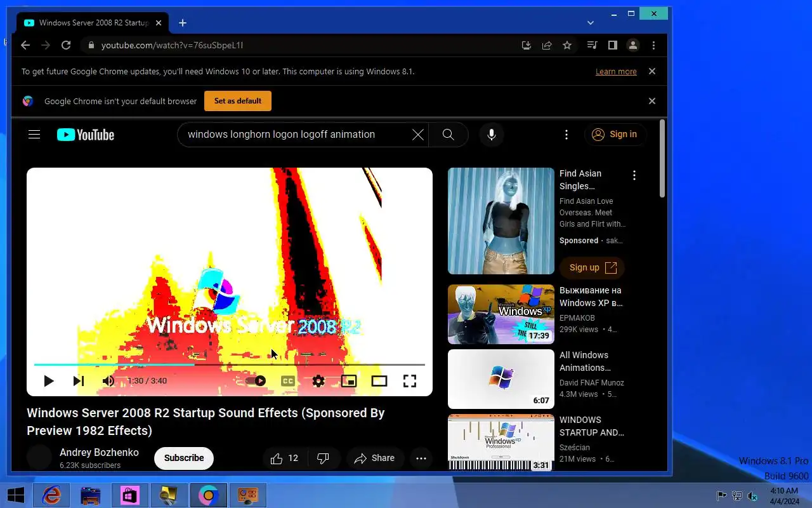Close the Windows Server 2008 R2 tab

159,23
